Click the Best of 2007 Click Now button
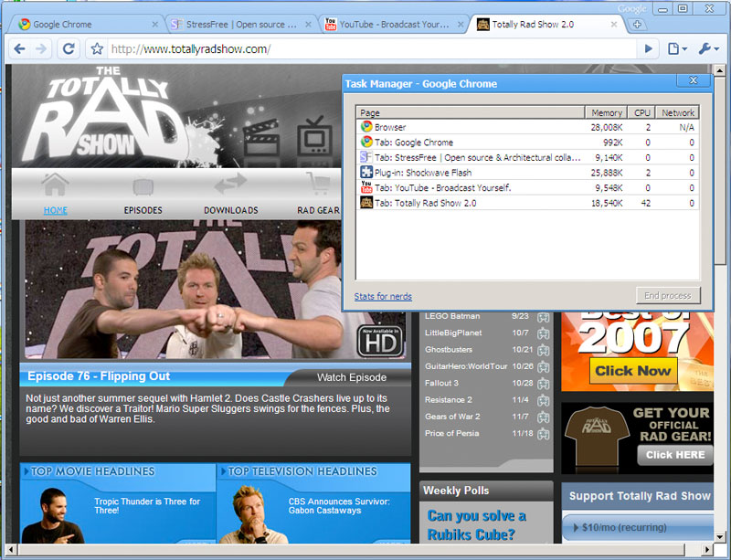The width and height of the screenshot is (731, 560). (633, 371)
